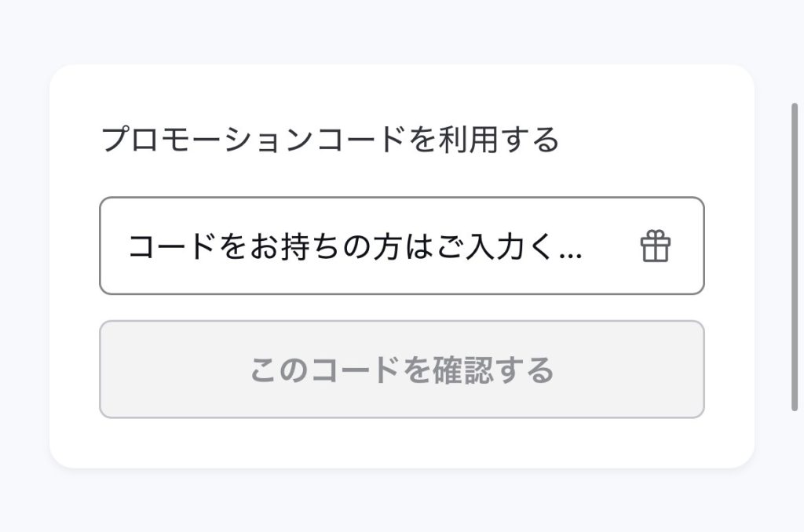This screenshot has width=804, height=532.
Task: Confirm the code with the gray button
Action: point(401,369)
